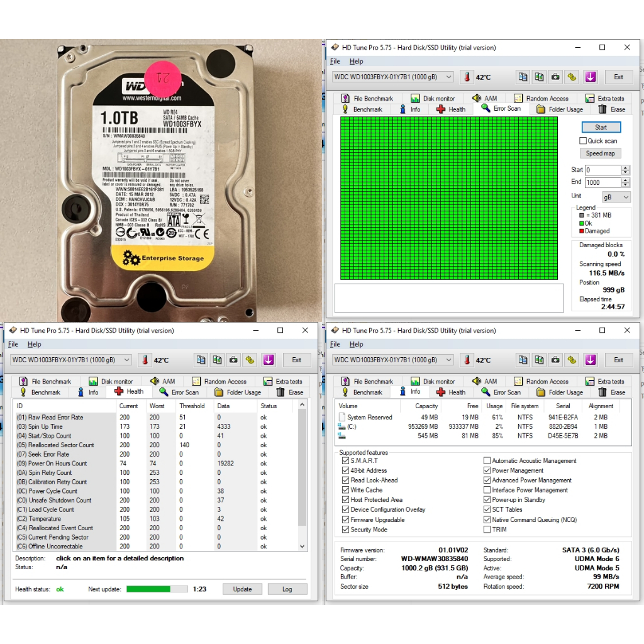The width and height of the screenshot is (644, 644).
Task: Click the copy screenshot to clipboard icon
Action: pyautogui.click(x=539, y=77)
